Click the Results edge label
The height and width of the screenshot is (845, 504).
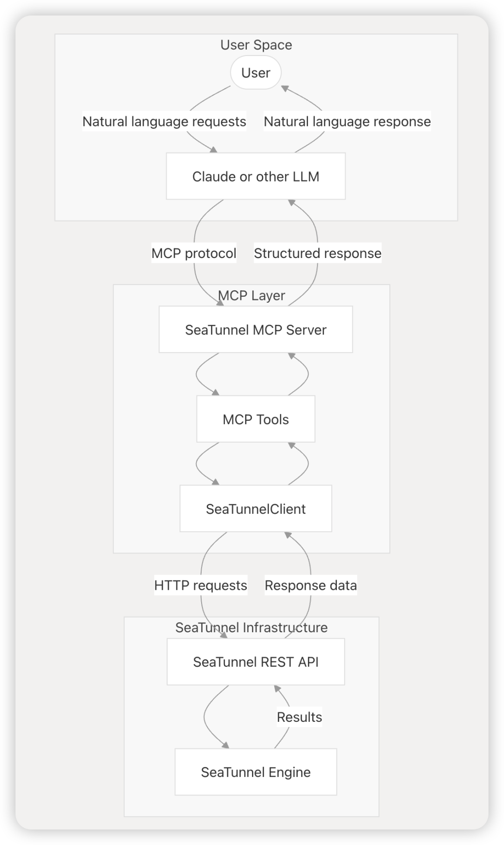pos(300,717)
